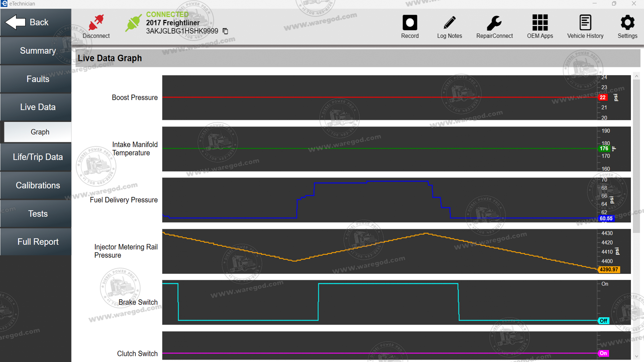Start recording with the Record icon
This screenshot has width=644, height=362.
(x=410, y=23)
